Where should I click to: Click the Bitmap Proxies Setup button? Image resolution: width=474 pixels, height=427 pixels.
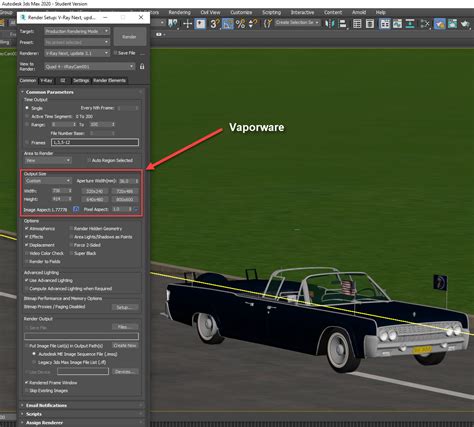[125, 307]
